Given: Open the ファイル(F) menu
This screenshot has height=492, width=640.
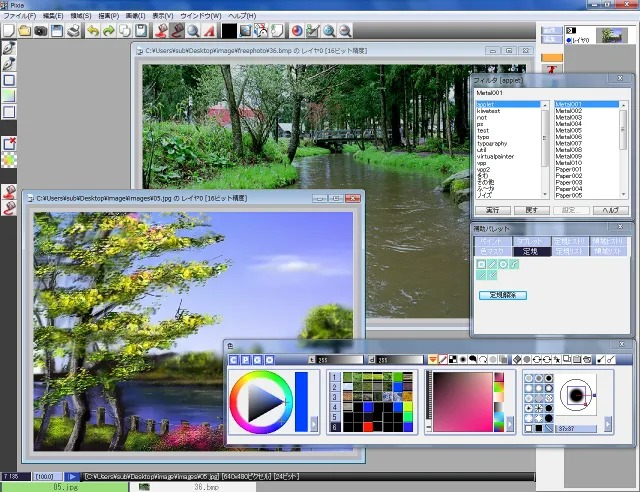Looking at the screenshot, I should tap(20, 16).
